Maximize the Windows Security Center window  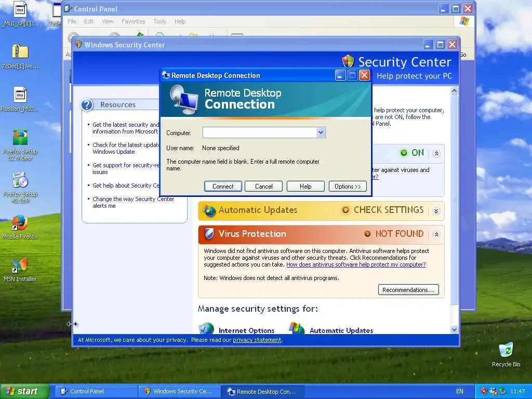tap(440, 45)
